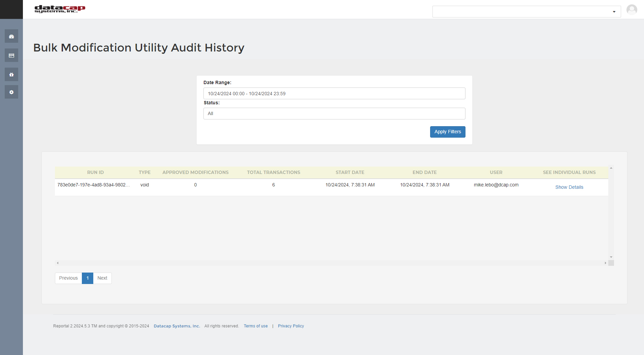Image resolution: width=644 pixels, height=355 pixels.
Task: Open the Date Range picker field
Action: tap(334, 94)
